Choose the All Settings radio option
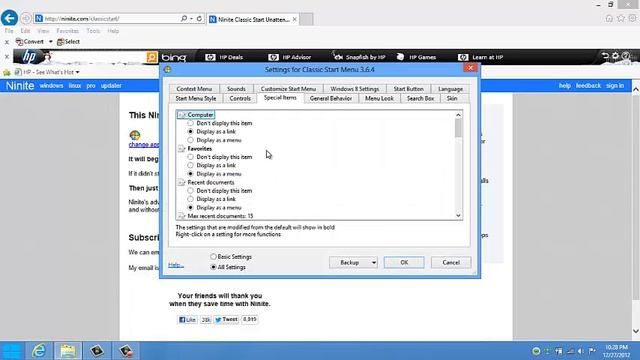 (228, 267)
